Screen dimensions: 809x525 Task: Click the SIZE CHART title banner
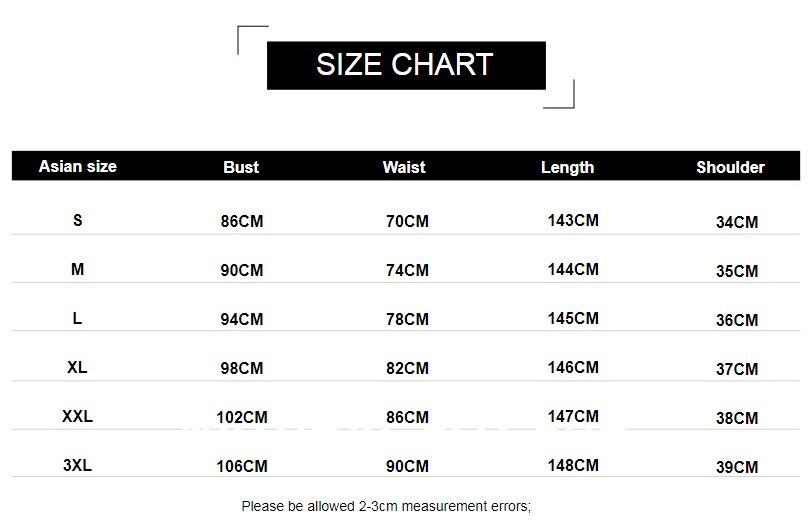pyautogui.click(x=405, y=65)
